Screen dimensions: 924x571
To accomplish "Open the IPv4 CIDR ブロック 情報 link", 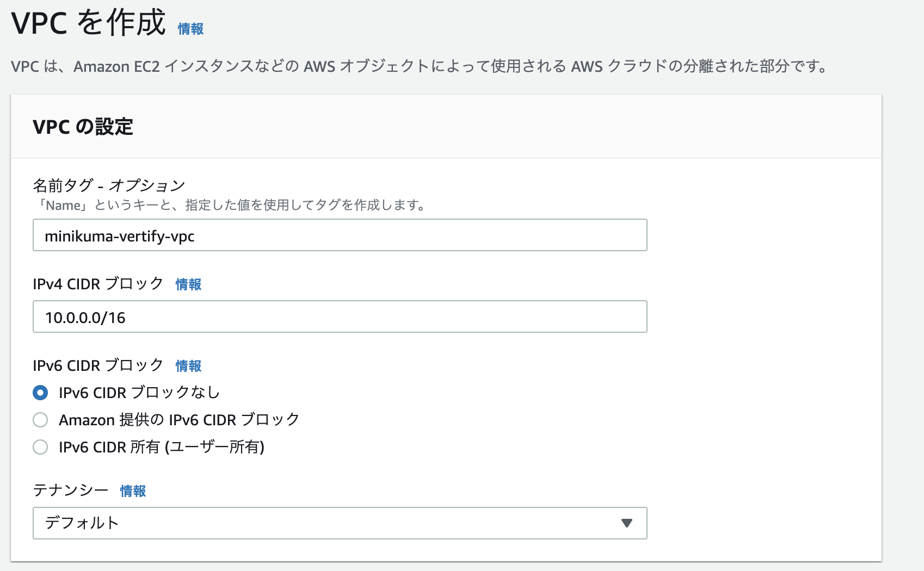I will [x=188, y=284].
